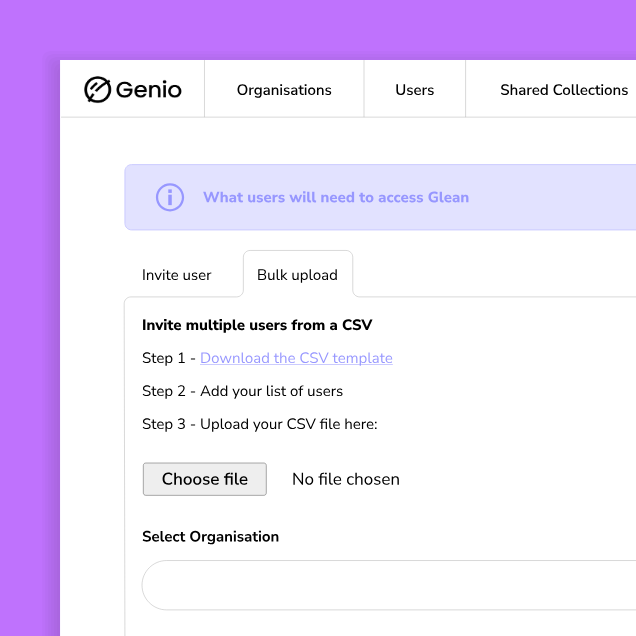Go to the Users section
This screenshot has height=636, width=636.
point(414,90)
